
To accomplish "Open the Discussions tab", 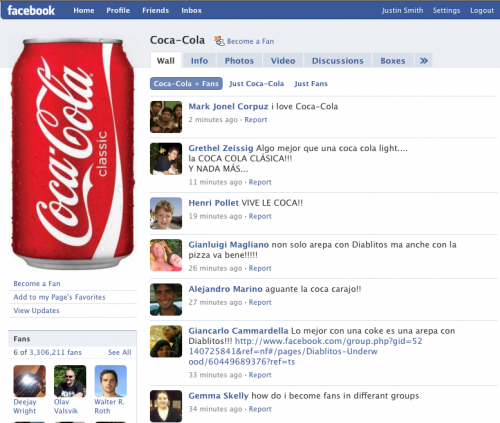I will coord(337,61).
